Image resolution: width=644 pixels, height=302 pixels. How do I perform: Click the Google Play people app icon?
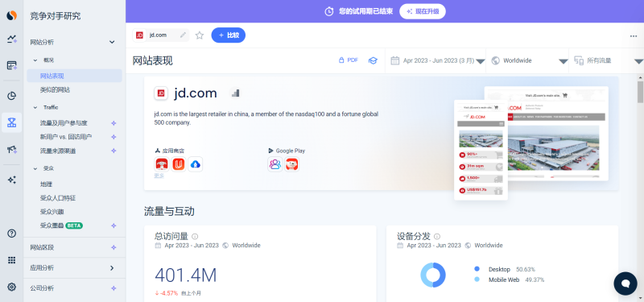click(x=275, y=164)
